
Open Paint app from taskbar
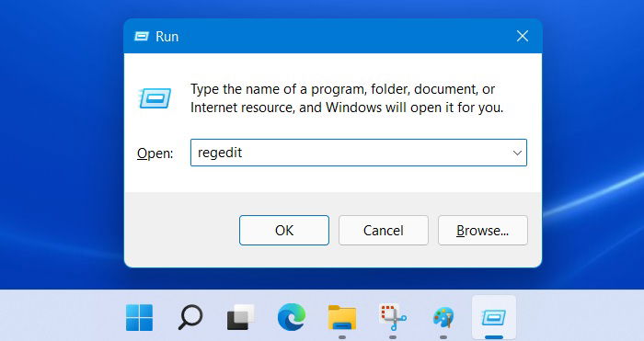443,317
